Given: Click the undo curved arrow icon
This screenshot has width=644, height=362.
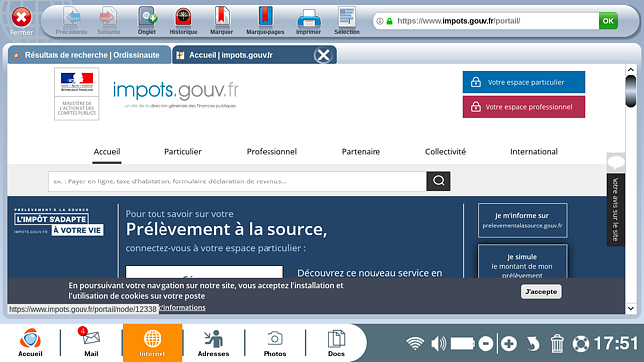Looking at the screenshot, I should (533, 344).
